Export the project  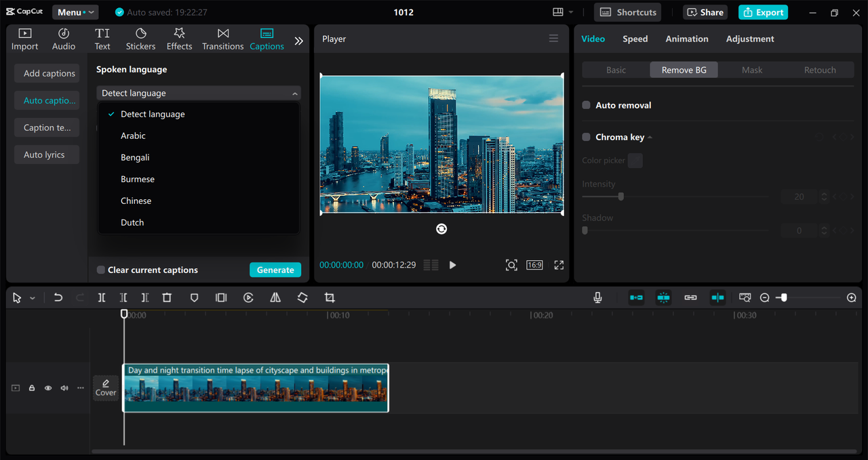pyautogui.click(x=763, y=12)
